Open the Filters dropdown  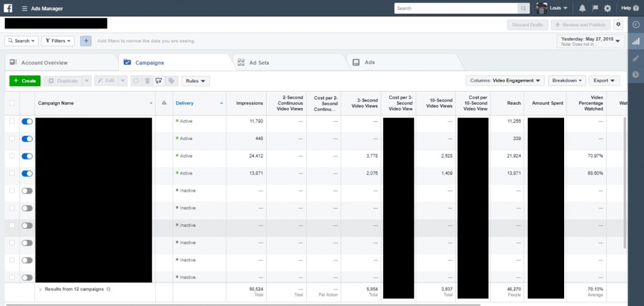58,41
